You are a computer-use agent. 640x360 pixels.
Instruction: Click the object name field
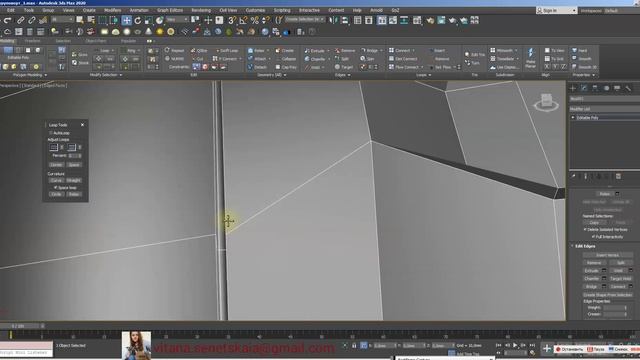pyautogui.click(x=604, y=99)
